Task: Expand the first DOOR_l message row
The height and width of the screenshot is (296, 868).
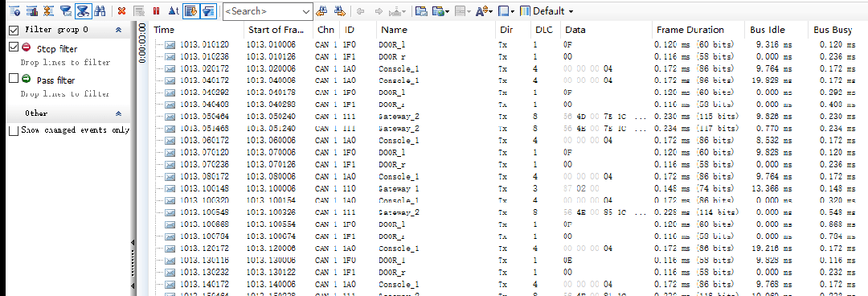Action: (x=159, y=44)
